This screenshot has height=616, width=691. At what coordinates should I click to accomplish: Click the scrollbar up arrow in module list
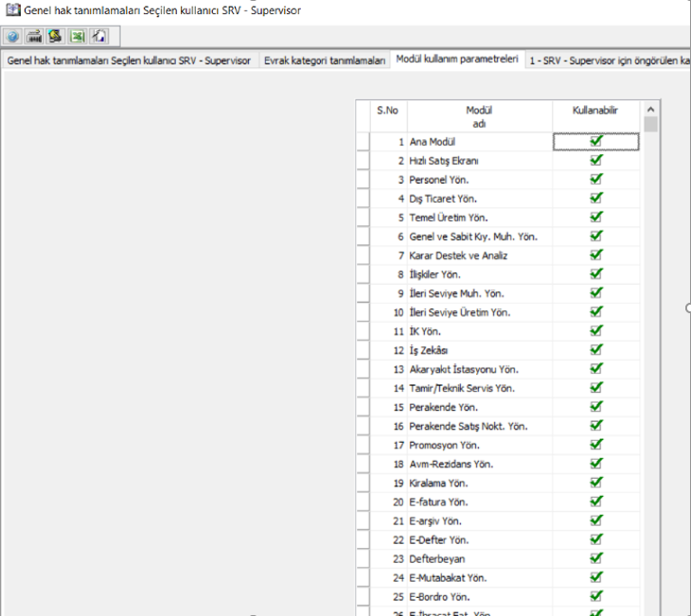pyautogui.click(x=650, y=110)
